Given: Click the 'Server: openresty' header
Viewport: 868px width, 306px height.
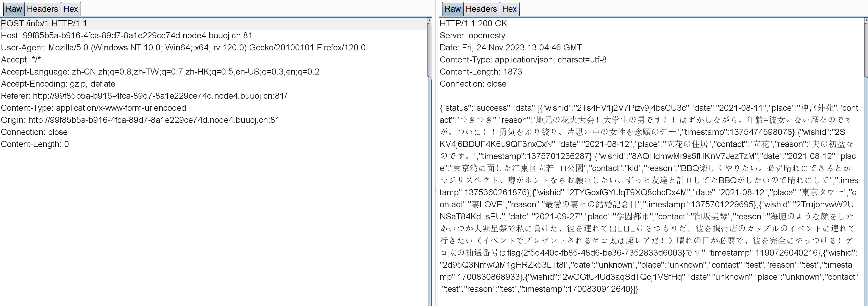Looking at the screenshot, I should pos(472,36).
